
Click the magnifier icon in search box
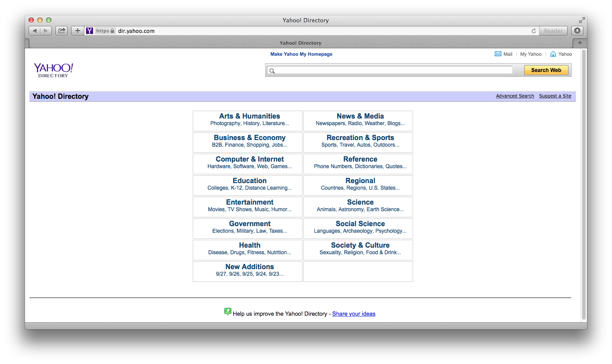272,71
